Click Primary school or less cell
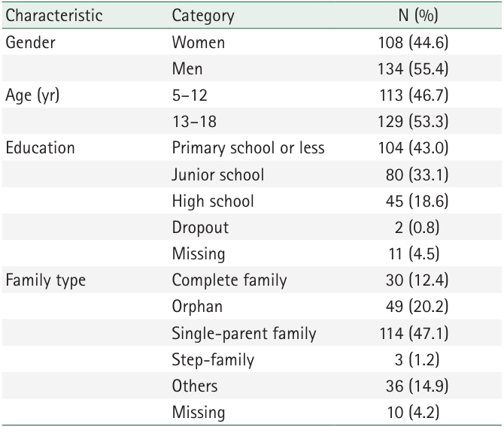This screenshot has width=504, height=427. coord(248,148)
